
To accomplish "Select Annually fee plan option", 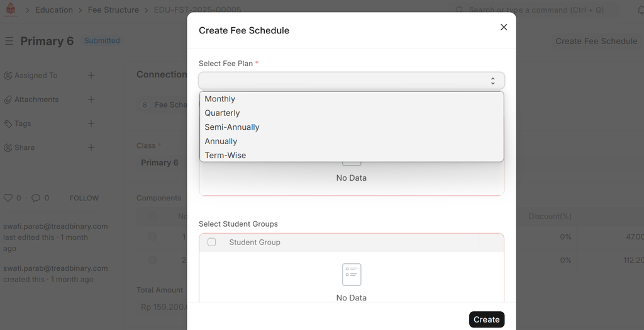I will (x=221, y=141).
